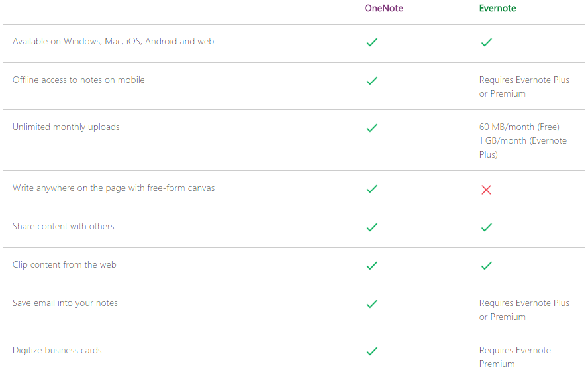
Task: Click OneNote checkmark for free-form canvas row
Action: click(372, 189)
